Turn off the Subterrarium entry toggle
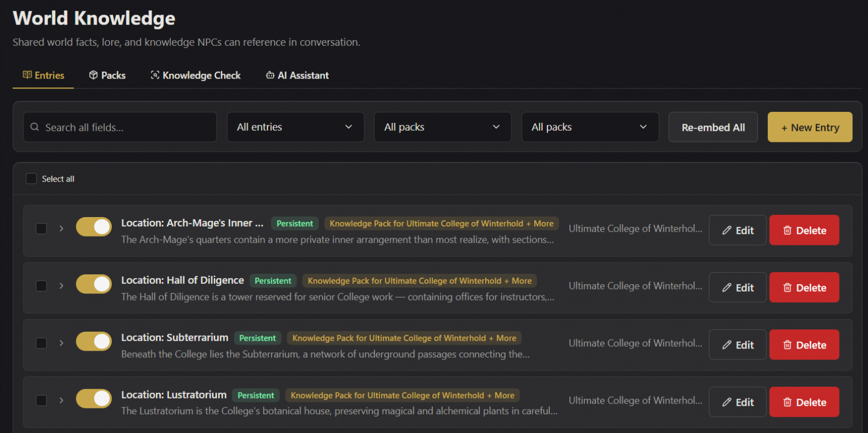This screenshot has height=433, width=868. (94, 342)
